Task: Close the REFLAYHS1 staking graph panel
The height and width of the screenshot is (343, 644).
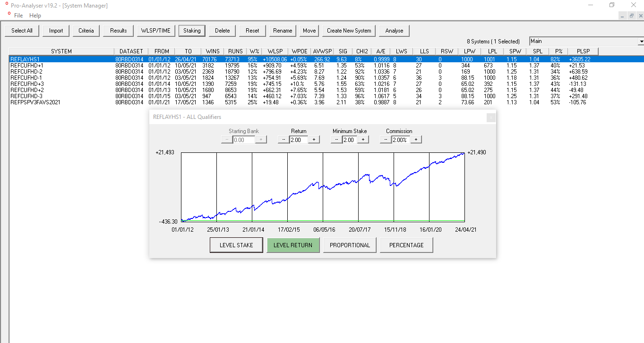Action: (x=491, y=117)
